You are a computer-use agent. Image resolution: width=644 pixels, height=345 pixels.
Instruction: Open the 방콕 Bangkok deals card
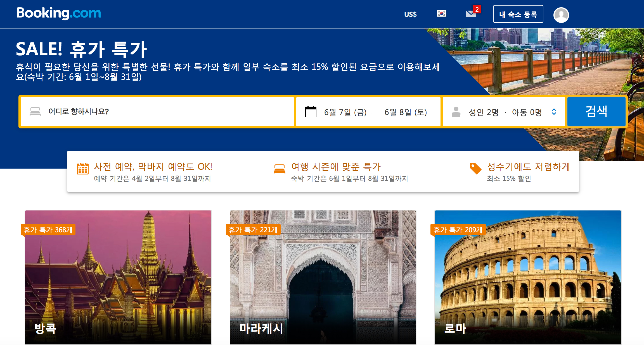118,277
